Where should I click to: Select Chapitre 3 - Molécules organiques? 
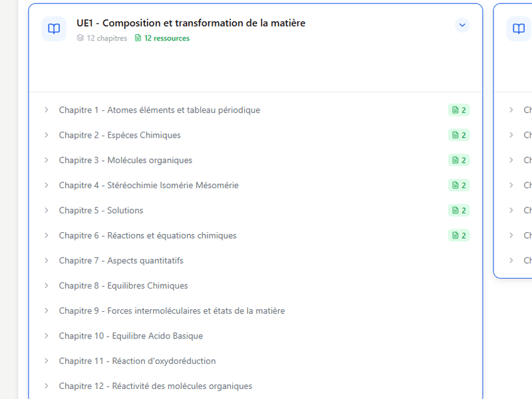tap(126, 160)
